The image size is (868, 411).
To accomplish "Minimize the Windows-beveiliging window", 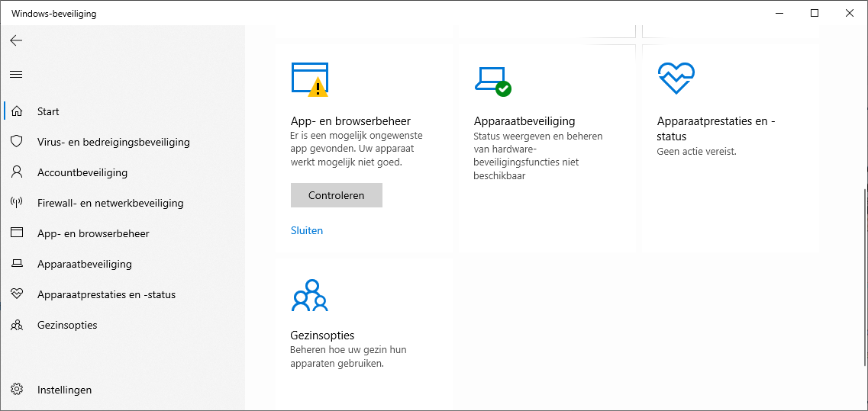I will point(779,13).
